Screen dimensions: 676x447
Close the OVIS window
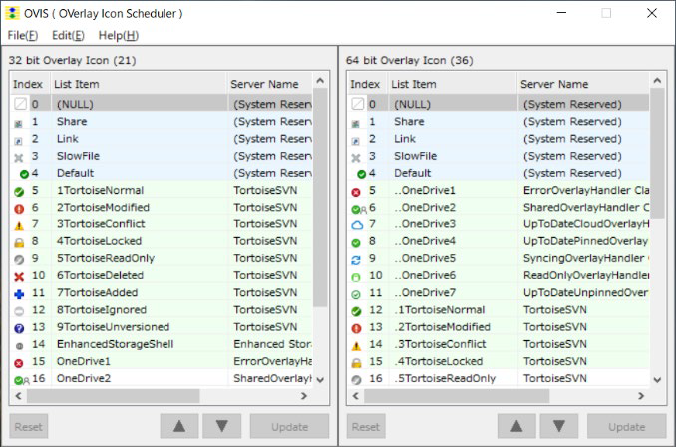coord(652,13)
